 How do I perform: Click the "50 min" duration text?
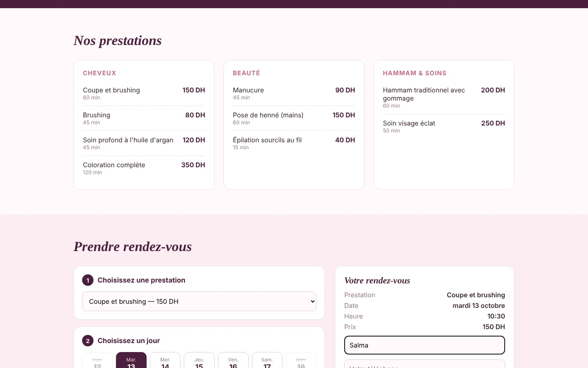(x=391, y=131)
